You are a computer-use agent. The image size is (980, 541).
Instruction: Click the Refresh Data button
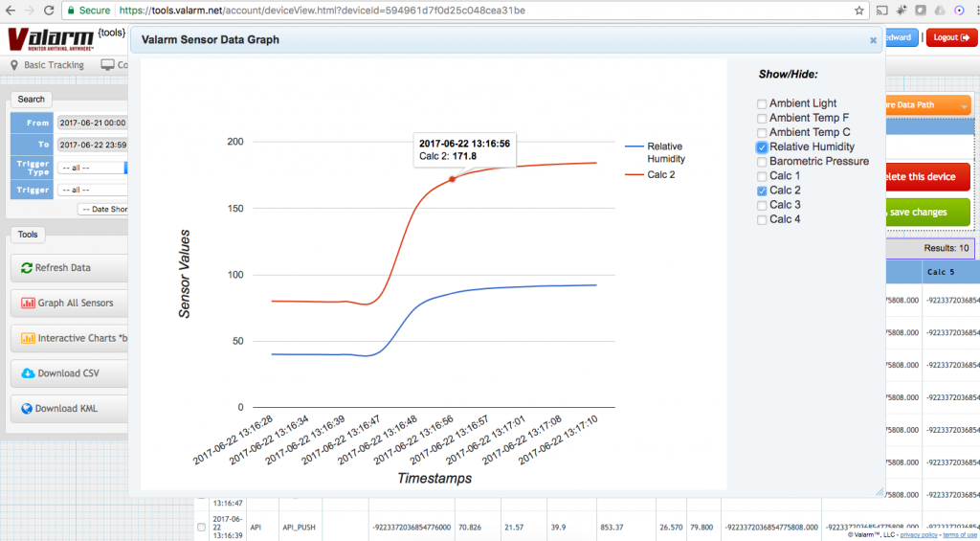(x=69, y=268)
